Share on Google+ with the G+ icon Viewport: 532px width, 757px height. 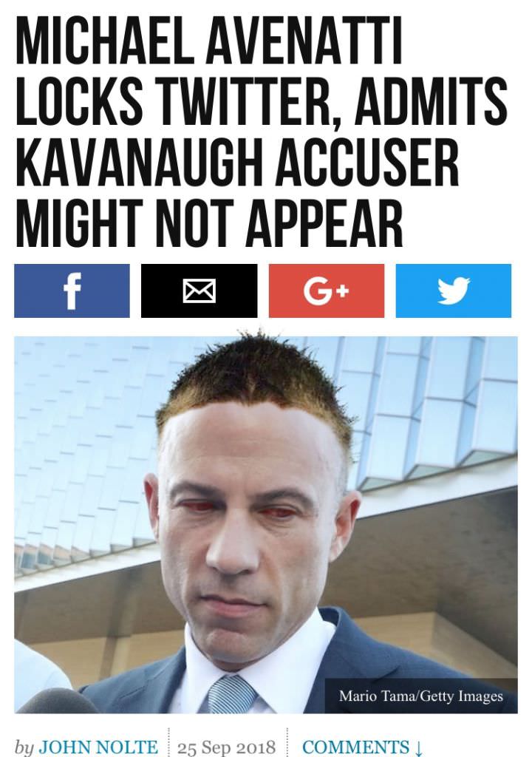click(x=327, y=291)
